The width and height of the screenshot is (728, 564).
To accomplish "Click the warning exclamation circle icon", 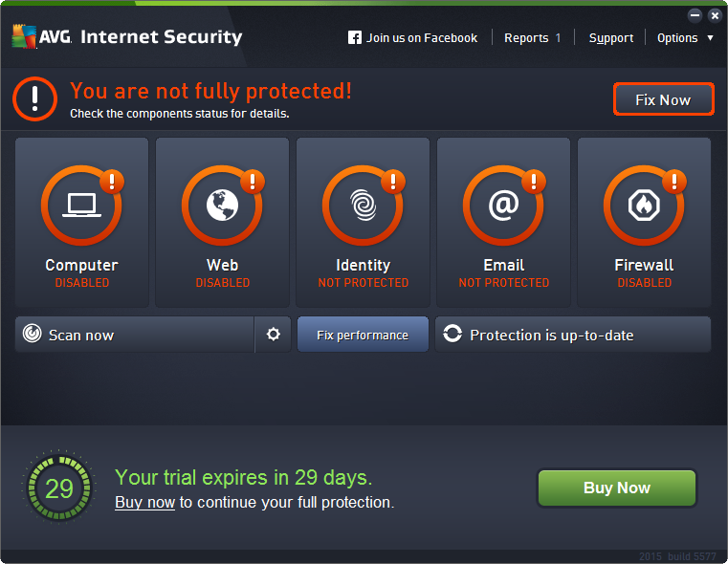I will 36,98.
